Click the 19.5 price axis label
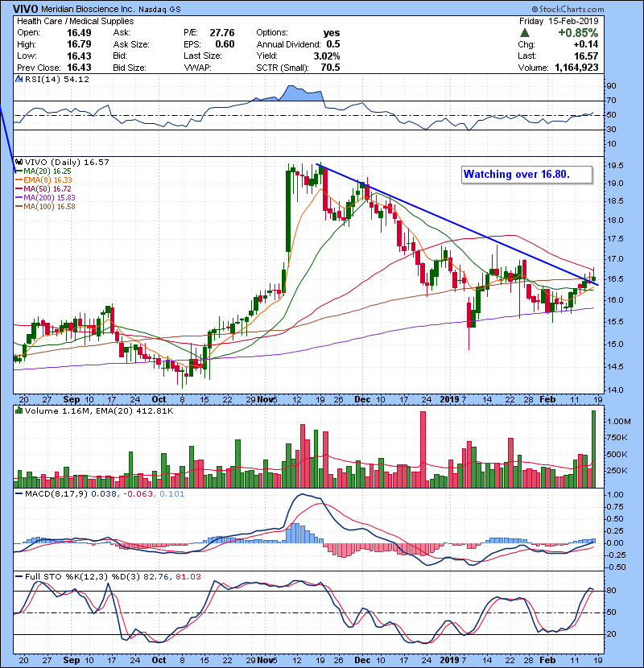The width and height of the screenshot is (644, 668). tap(614, 165)
